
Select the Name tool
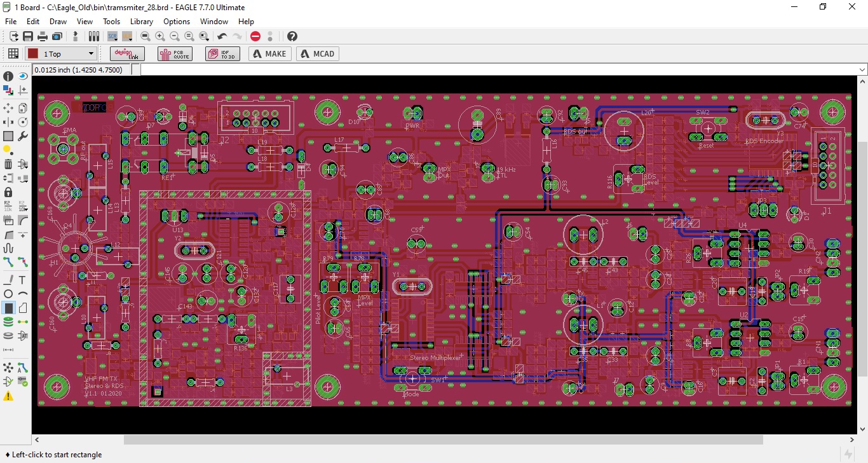point(8,206)
